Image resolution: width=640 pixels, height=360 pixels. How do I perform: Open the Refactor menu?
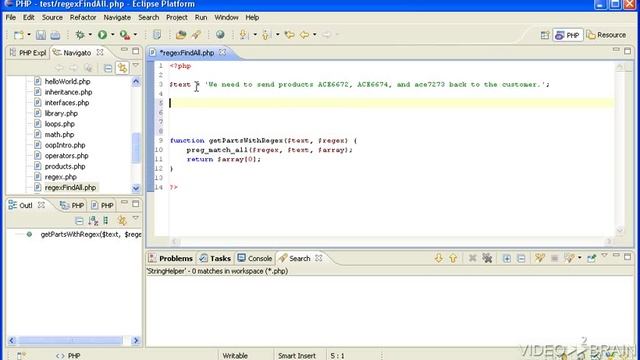coord(83,18)
